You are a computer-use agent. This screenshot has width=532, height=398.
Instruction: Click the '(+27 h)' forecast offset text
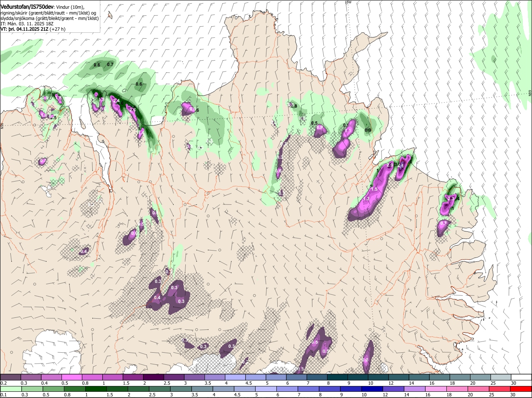pyautogui.click(x=57, y=29)
